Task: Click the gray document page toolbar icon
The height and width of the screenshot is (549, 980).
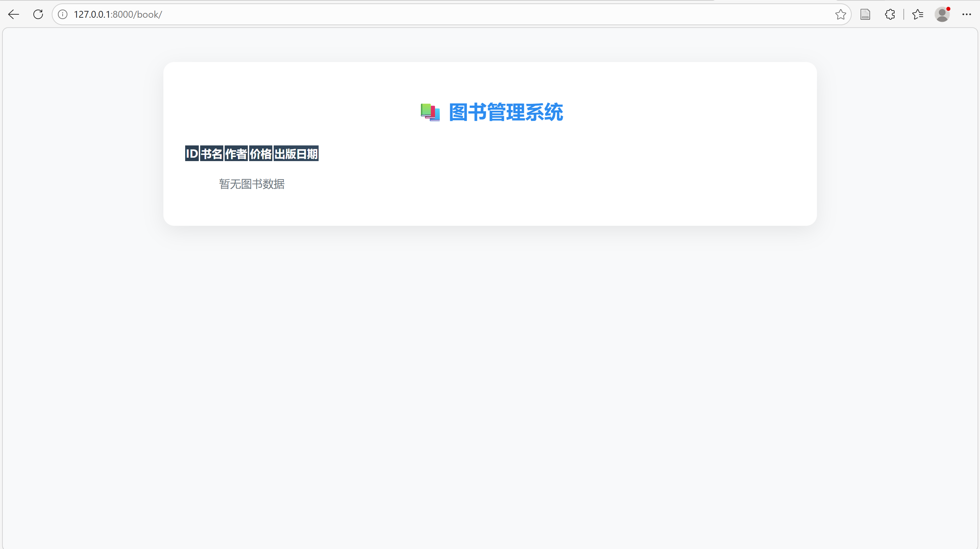Action: click(865, 14)
